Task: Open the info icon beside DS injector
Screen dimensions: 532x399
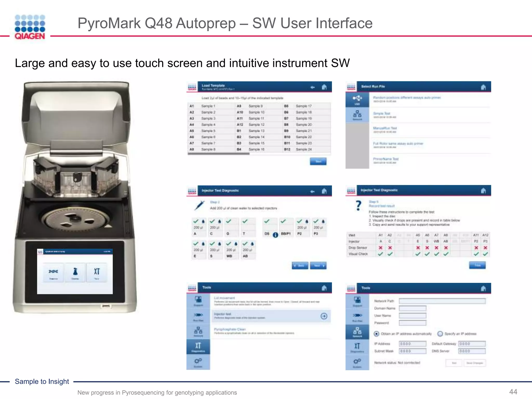Action: pyautogui.click(x=275, y=235)
